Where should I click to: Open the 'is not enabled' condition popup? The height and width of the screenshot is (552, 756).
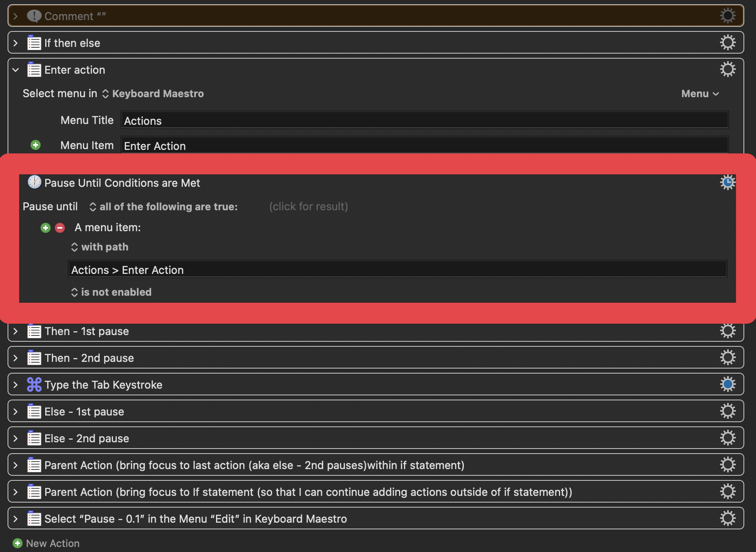[x=111, y=292]
